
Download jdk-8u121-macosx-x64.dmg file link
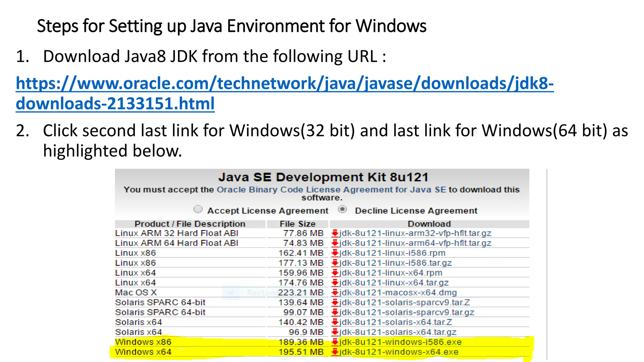pos(398,293)
